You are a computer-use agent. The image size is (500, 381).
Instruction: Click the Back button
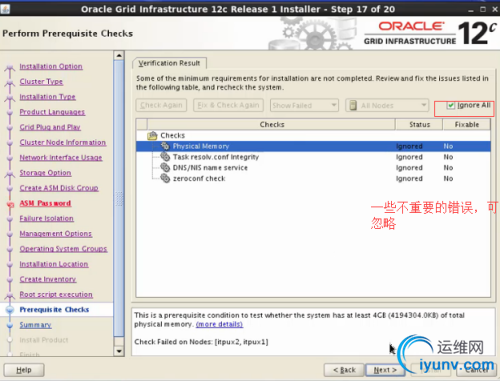(344, 370)
